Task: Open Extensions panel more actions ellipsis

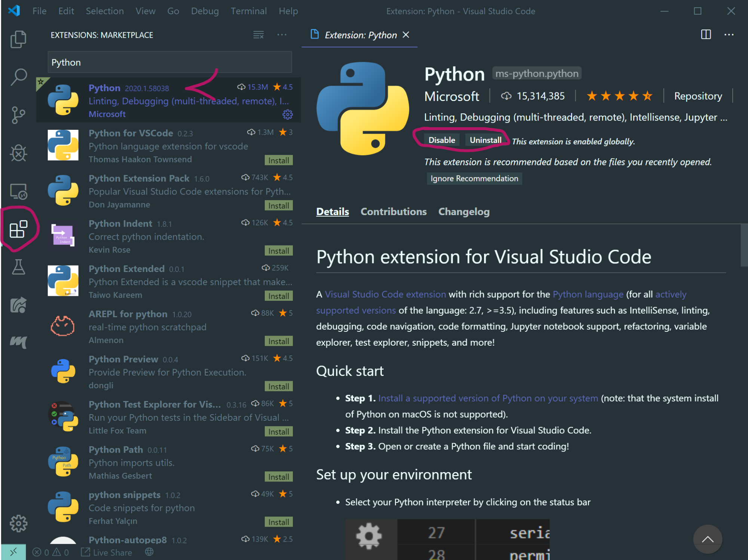Action: click(x=282, y=35)
